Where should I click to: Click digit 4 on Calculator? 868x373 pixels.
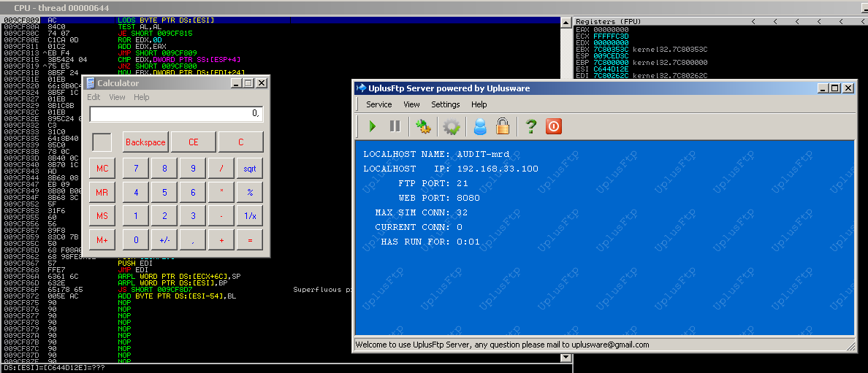click(136, 192)
